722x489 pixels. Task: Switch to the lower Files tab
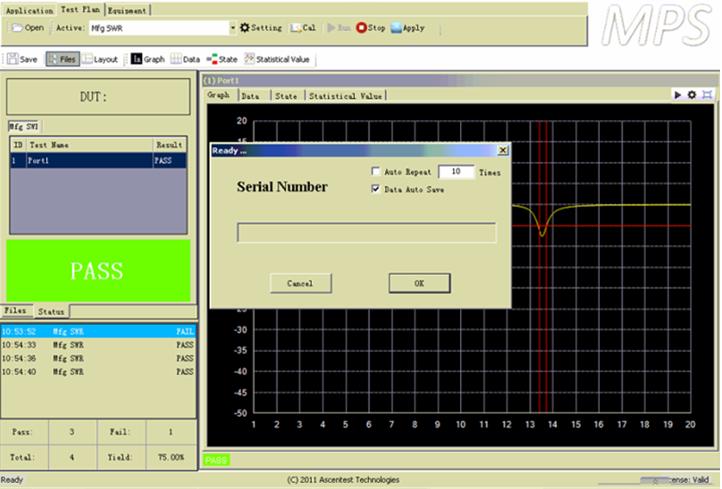click(16, 311)
